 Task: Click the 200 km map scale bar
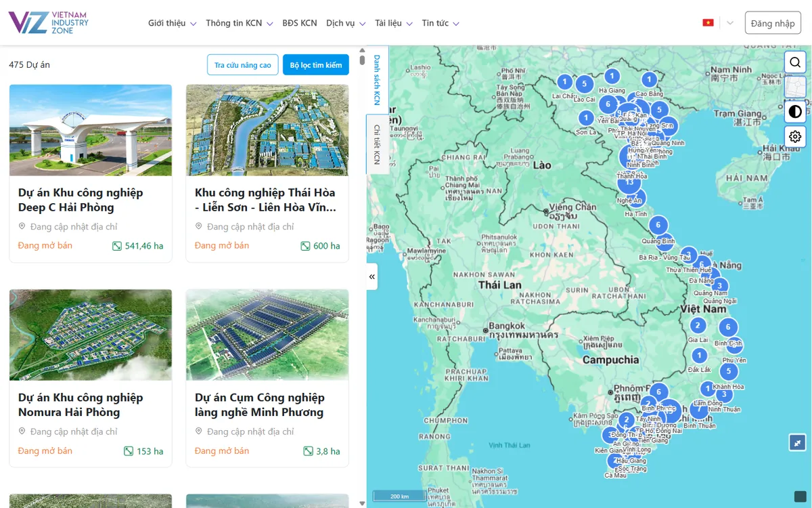pos(399,496)
